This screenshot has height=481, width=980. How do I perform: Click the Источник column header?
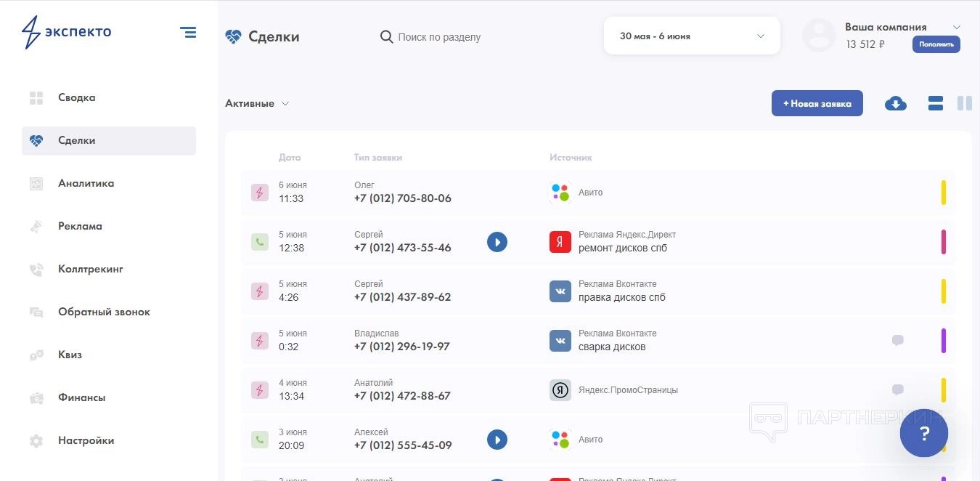[x=571, y=158]
